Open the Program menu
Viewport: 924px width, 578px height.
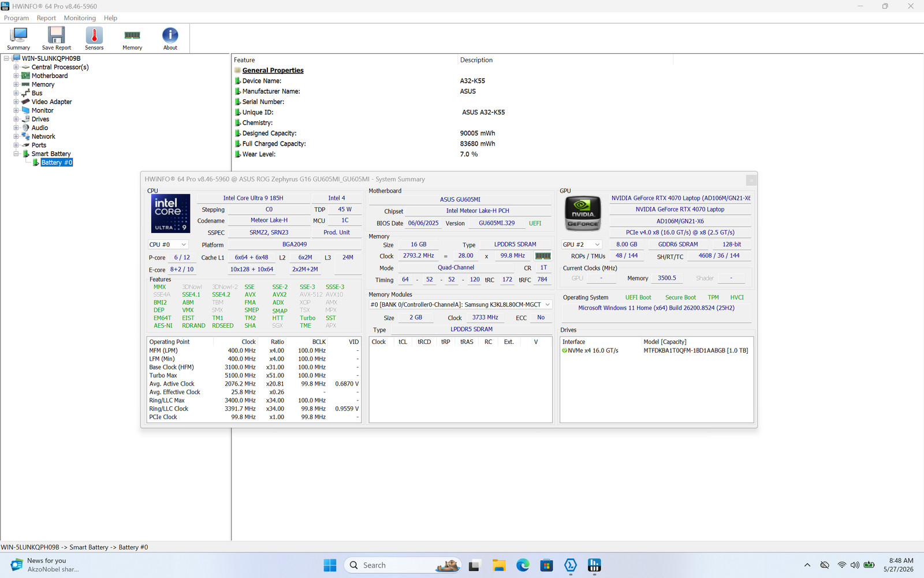click(16, 18)
